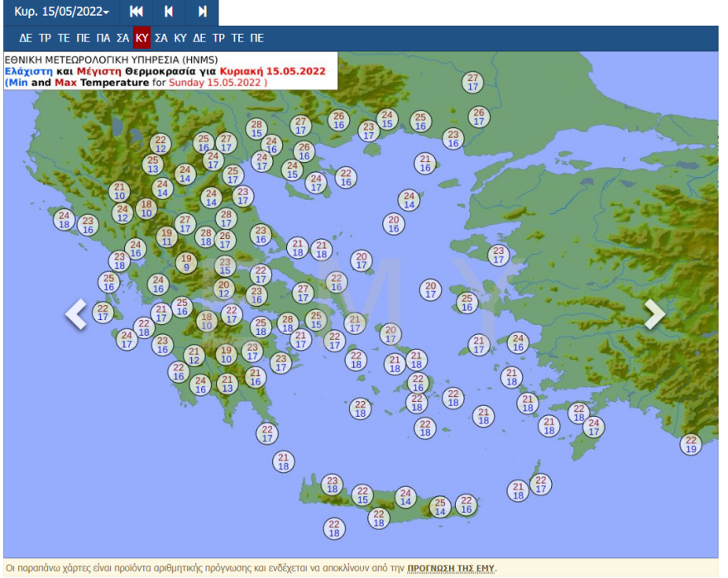Image resolution: width=728 pixels, height=578 pixels.
Task: Click the 22/19 temperature marker at far right
Action: click(691, 444)
